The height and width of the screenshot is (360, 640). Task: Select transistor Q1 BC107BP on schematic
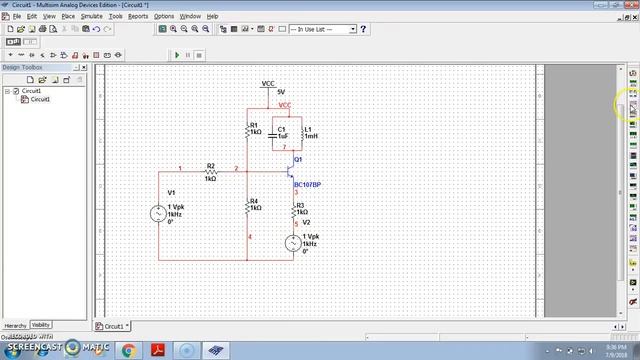(291, 172)
